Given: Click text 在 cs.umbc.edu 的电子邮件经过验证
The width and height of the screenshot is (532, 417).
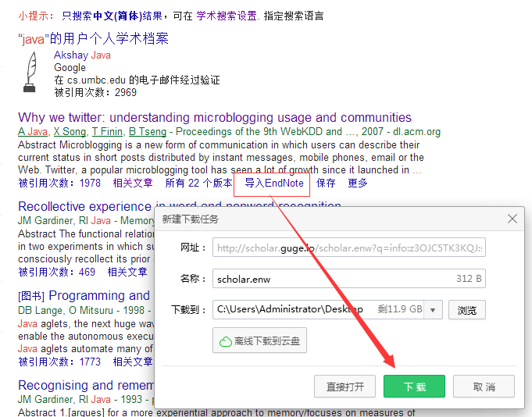Looking at the screenshot, I should point(137,80).
